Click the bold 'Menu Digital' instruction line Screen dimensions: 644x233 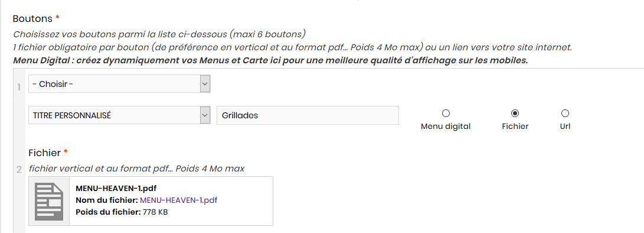(270, 60)
